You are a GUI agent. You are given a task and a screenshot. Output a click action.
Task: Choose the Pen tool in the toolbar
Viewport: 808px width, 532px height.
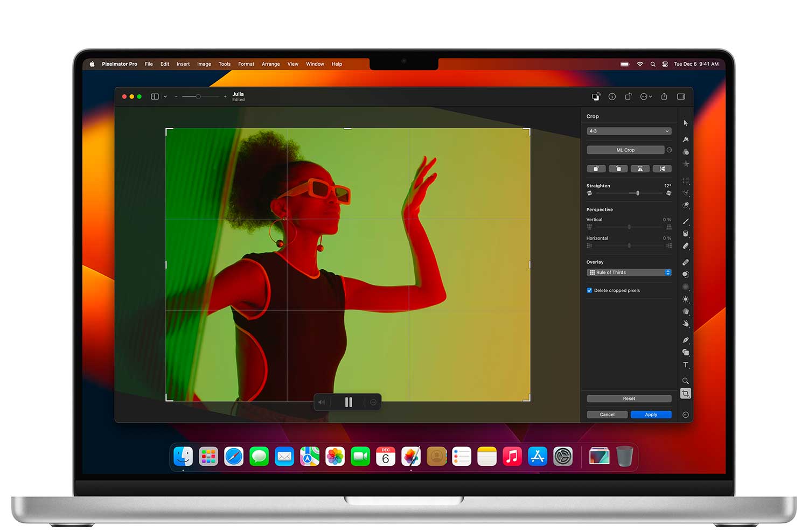(685, 340)
